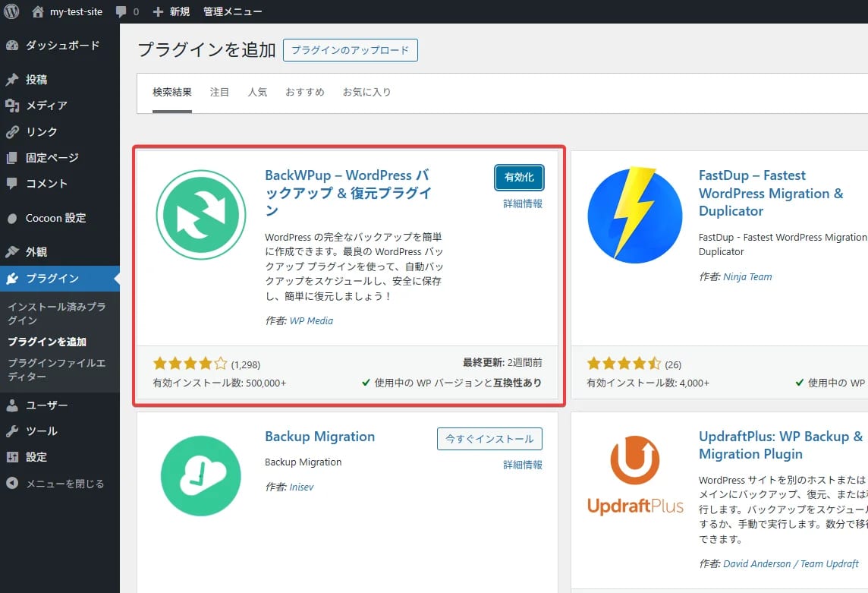Switch to the お気に入り tab

pyautogui.click(x=366, y=93)
